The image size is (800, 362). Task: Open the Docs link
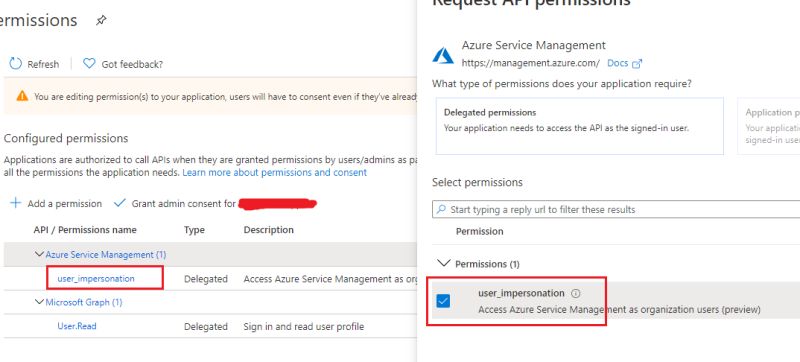(x=617, y=63)
